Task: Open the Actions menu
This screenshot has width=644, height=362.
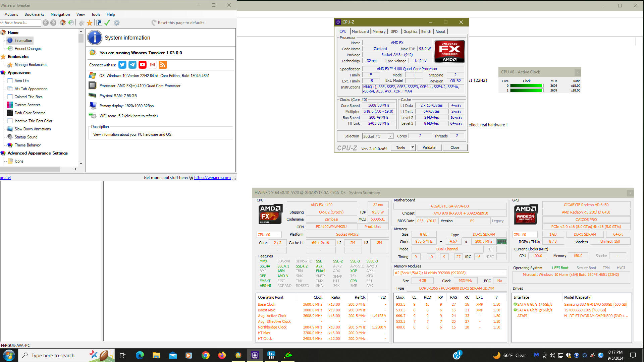Action: (11, 14)
